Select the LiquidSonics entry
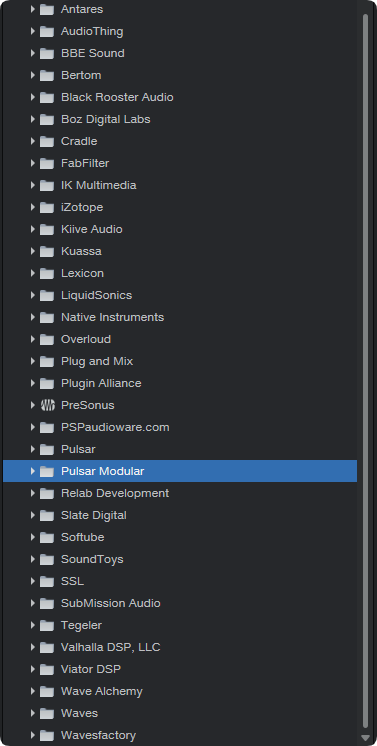The image size is (377, 746). pos(180,295)
